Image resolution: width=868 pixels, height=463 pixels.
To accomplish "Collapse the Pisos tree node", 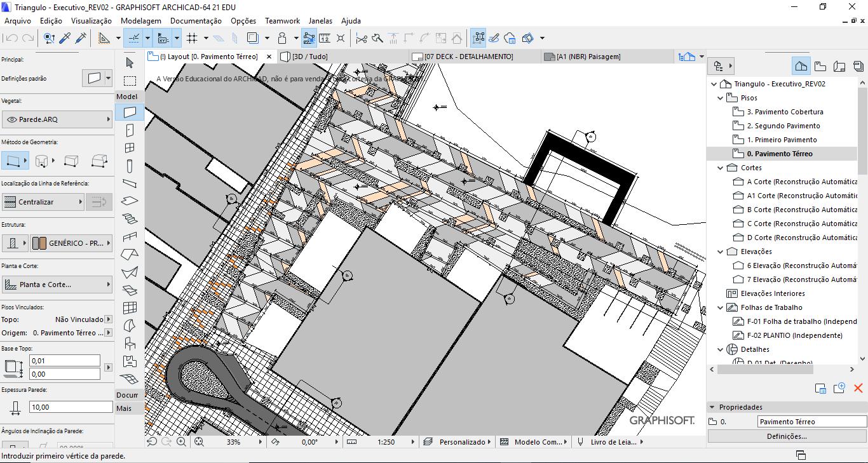I will [721, 98].
